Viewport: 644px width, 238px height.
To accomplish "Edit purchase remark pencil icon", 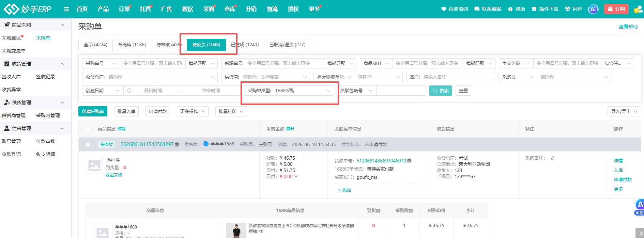I will 553,158.
